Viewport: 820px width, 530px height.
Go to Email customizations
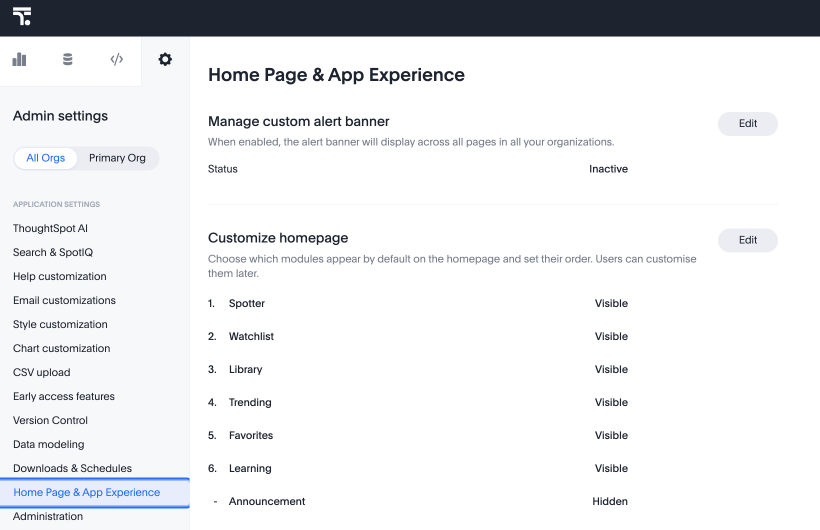[64, 300]
